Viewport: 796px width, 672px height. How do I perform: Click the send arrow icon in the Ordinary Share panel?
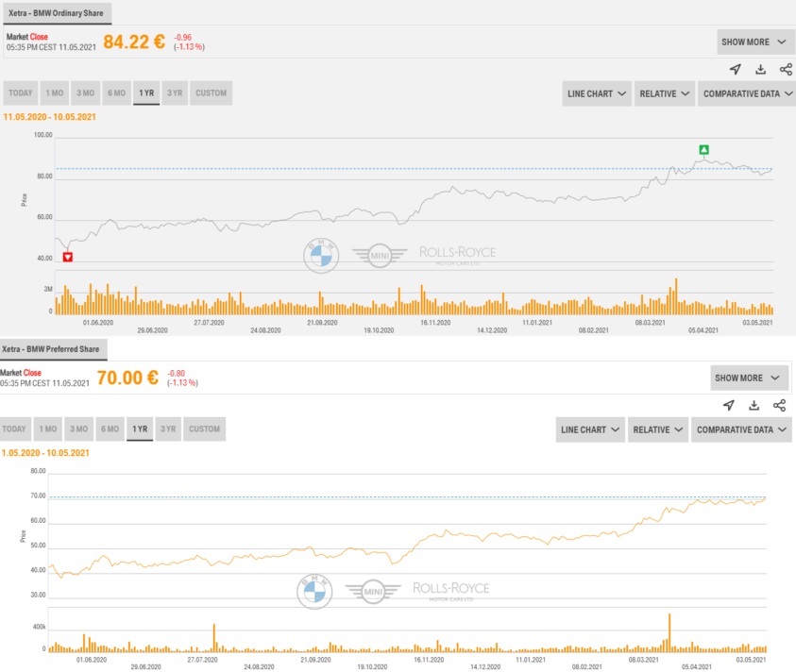click(x=736, y=69)
